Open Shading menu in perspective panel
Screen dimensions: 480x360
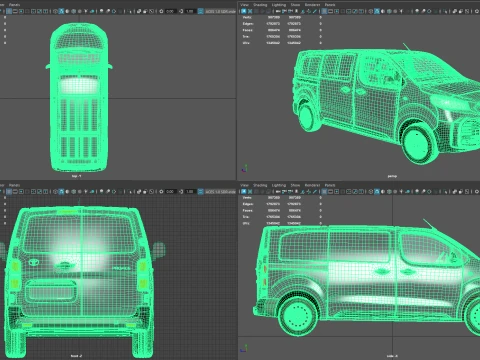(x=260, y=5)
